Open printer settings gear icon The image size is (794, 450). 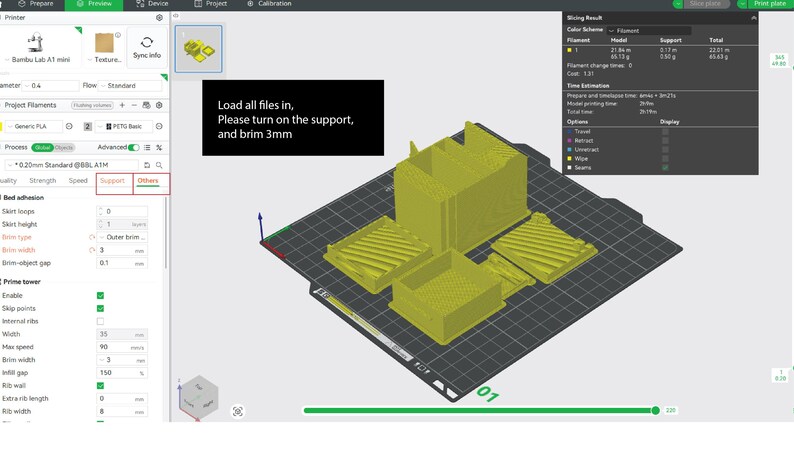(160, 18)
